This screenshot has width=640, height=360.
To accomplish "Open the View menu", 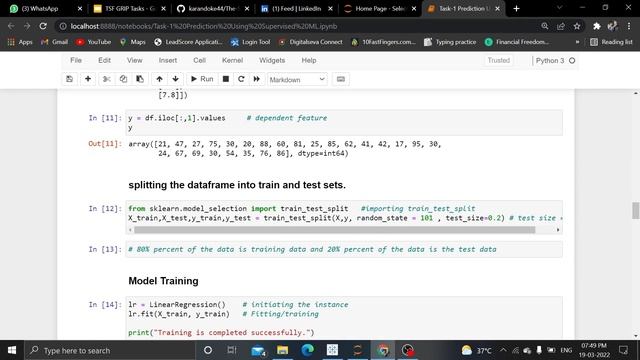I will click(x=135, y=60).
